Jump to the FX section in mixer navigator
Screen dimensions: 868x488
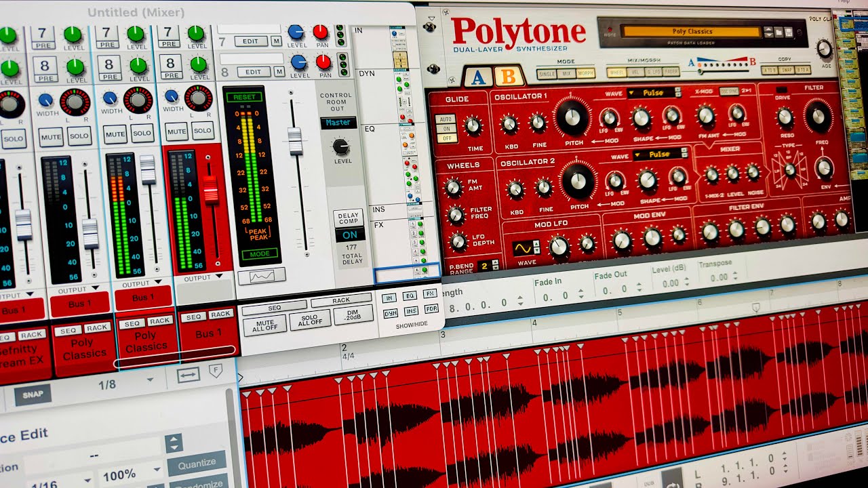(x=378, y=224)
